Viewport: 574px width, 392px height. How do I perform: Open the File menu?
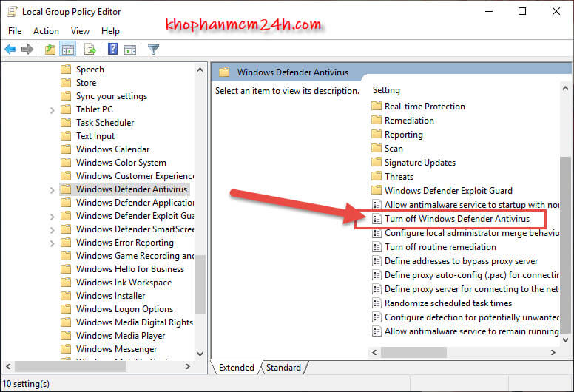(15, 31)
